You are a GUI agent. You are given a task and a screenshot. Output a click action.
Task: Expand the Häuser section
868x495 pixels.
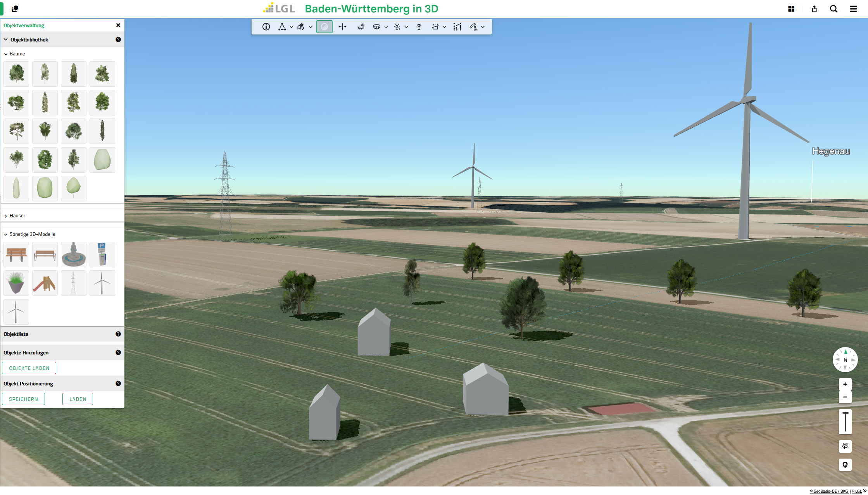pyautogui.click(x=17, y=215)
